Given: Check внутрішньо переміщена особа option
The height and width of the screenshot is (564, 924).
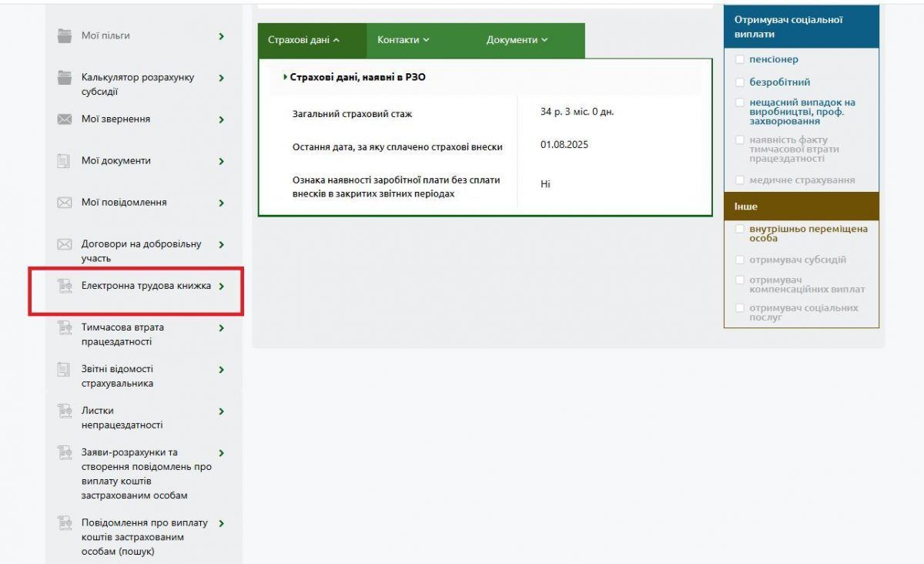Looking at the screenshot, I should (741, 229).
